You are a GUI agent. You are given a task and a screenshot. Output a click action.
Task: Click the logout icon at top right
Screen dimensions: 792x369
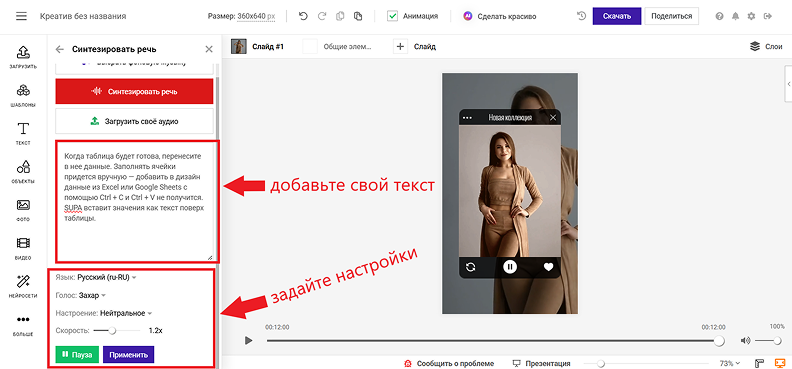[768, 16]
